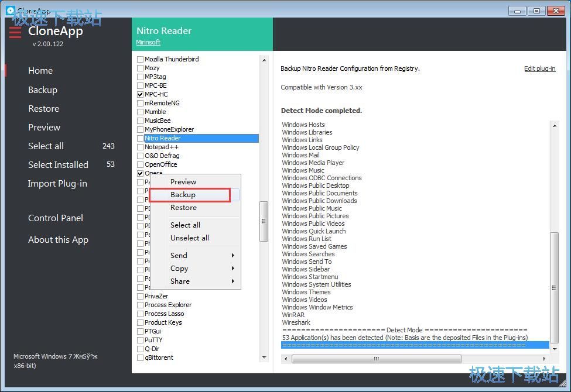Expand the Copy submenu arrow
The width and height of the screenshot is (571, 392).
click(x=233, y=268)
